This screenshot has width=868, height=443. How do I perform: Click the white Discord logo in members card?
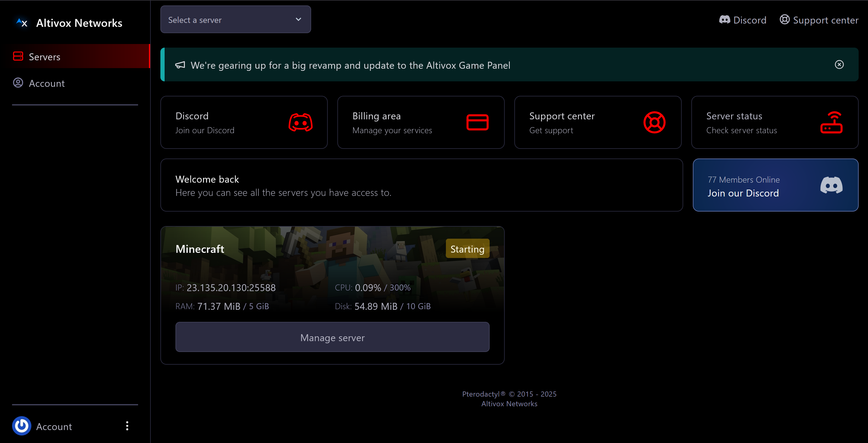click(x=831, y=185)
